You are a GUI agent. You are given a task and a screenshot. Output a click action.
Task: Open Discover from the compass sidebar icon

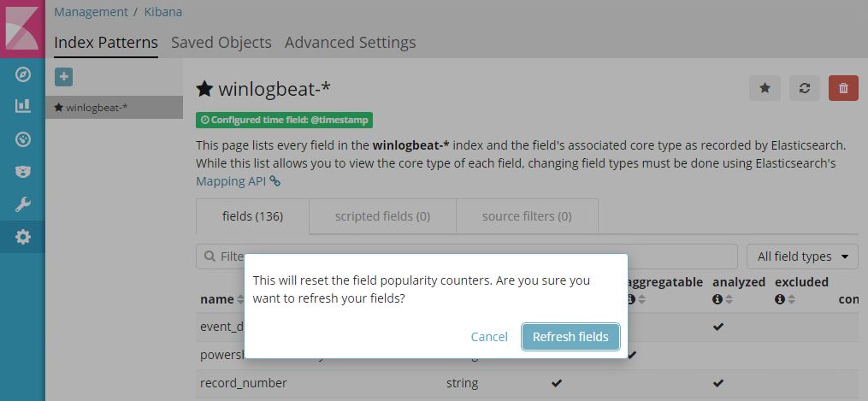23,74
